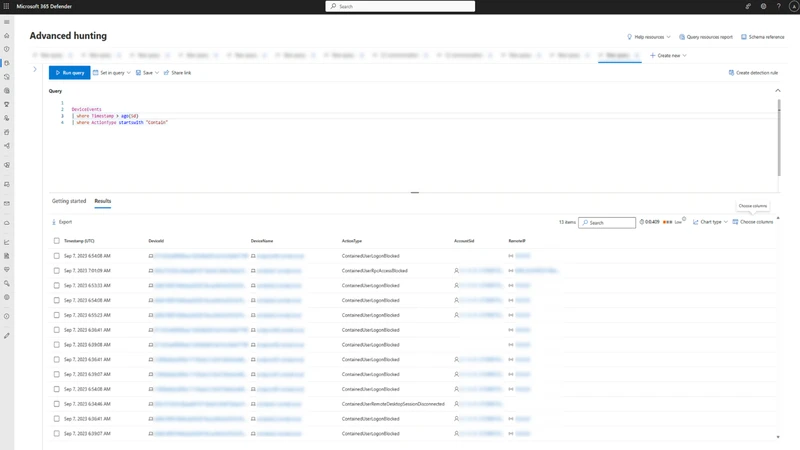Switch to the Getting started tab
The width and height of the screenshot is (800, 450).
(x=69, y=201)
